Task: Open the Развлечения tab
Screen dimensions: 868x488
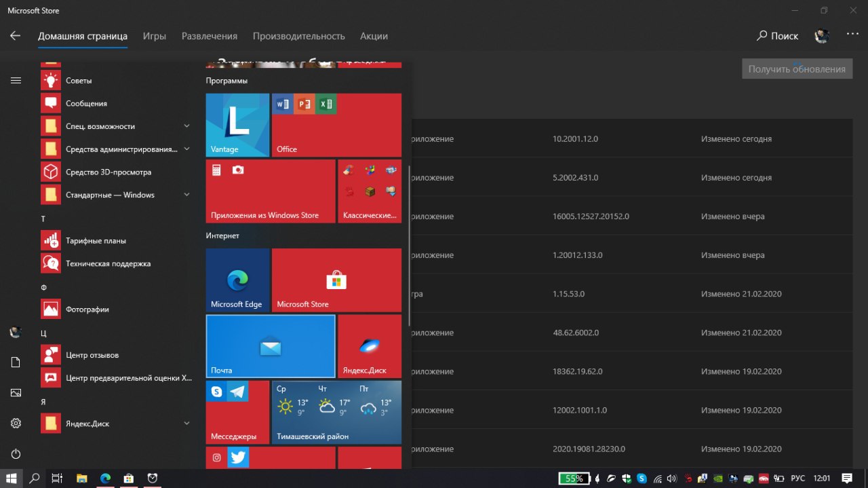Action: pyautogui.click(x=210, y=36)
